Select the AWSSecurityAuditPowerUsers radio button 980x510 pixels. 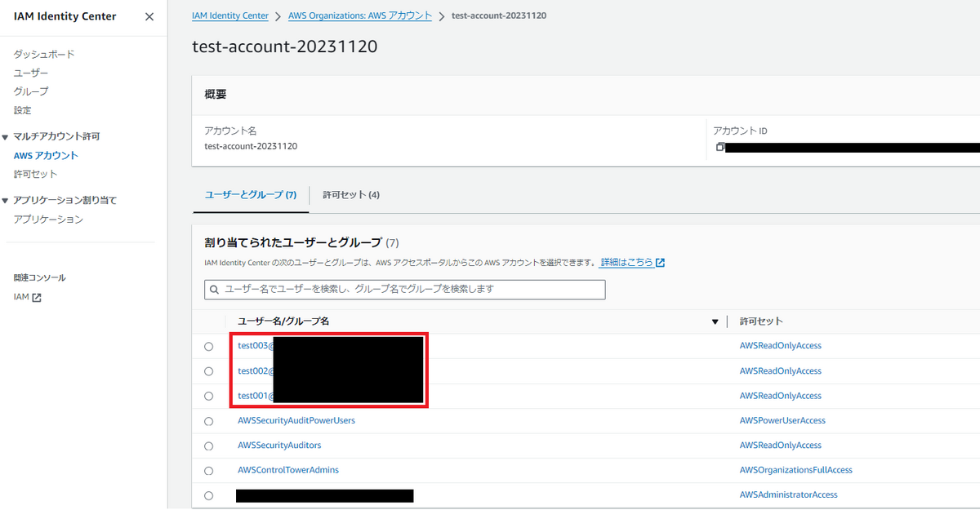pos(209,421)
